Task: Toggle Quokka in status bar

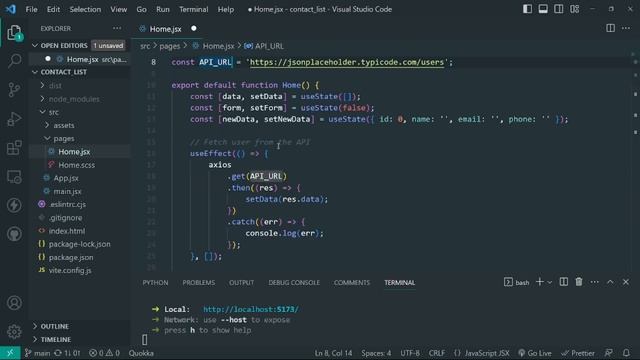Action: pyautogui.click(x=141, y=353)
